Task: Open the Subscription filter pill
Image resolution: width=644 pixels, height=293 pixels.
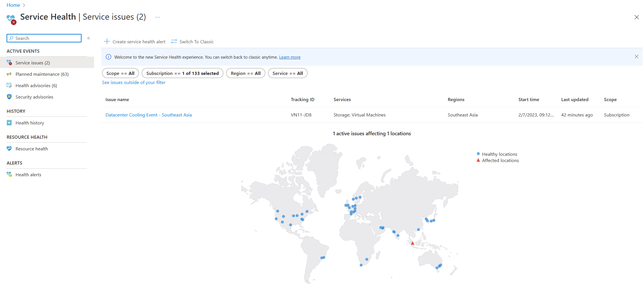Action: [x=183, y=73]
